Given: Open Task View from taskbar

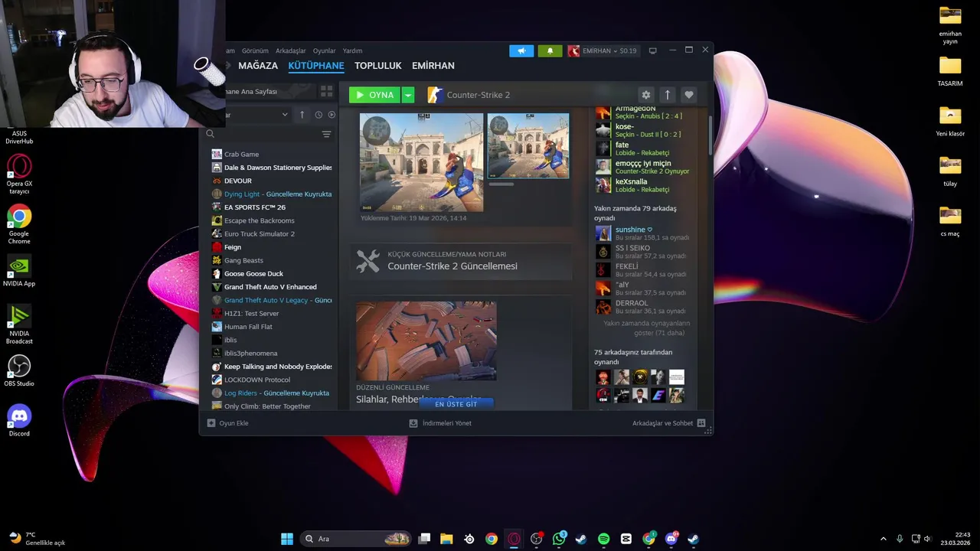Looking at the screenshot, I should 424,539.
